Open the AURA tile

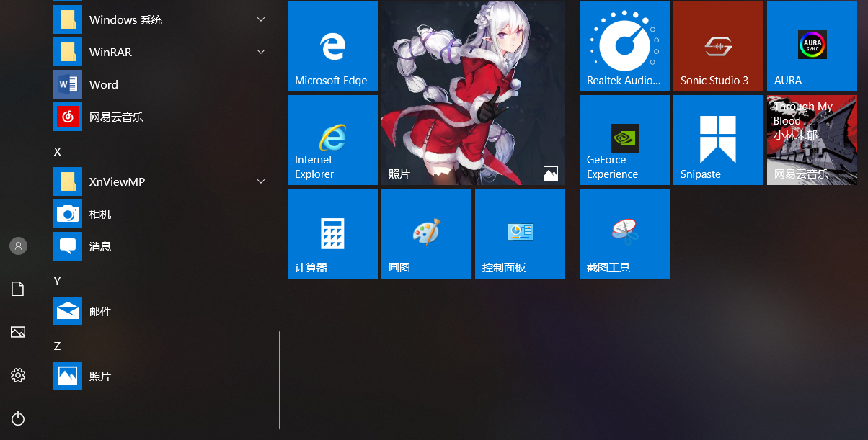(x=812, y=46)
